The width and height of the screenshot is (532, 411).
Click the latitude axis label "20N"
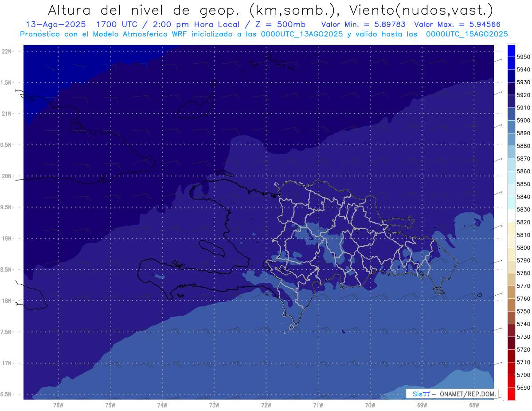pos(7,176)
